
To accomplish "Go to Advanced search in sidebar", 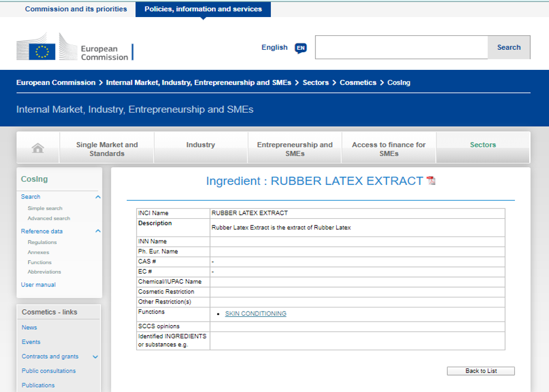I will 49,218.
